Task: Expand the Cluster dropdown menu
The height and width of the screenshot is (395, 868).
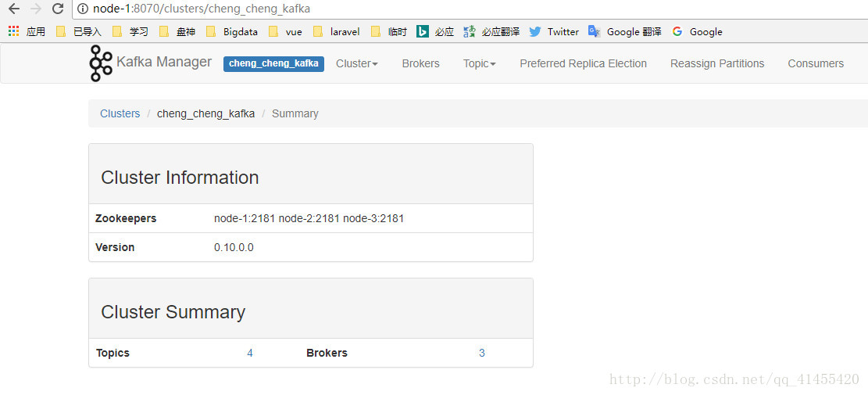Action: tap(357, 63)
